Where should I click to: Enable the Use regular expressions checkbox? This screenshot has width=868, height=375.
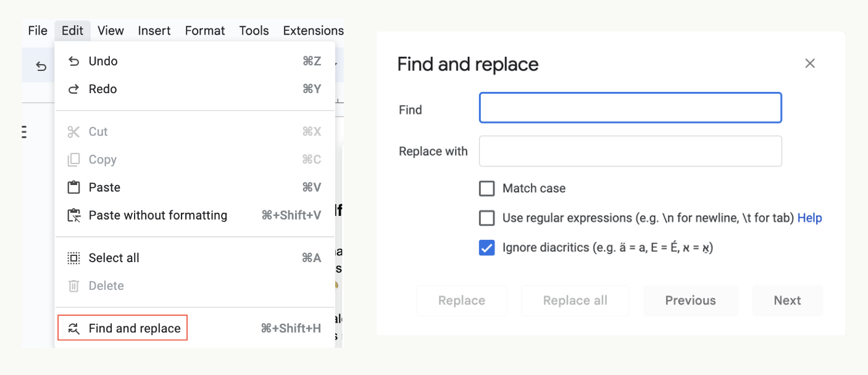point(487,218)
